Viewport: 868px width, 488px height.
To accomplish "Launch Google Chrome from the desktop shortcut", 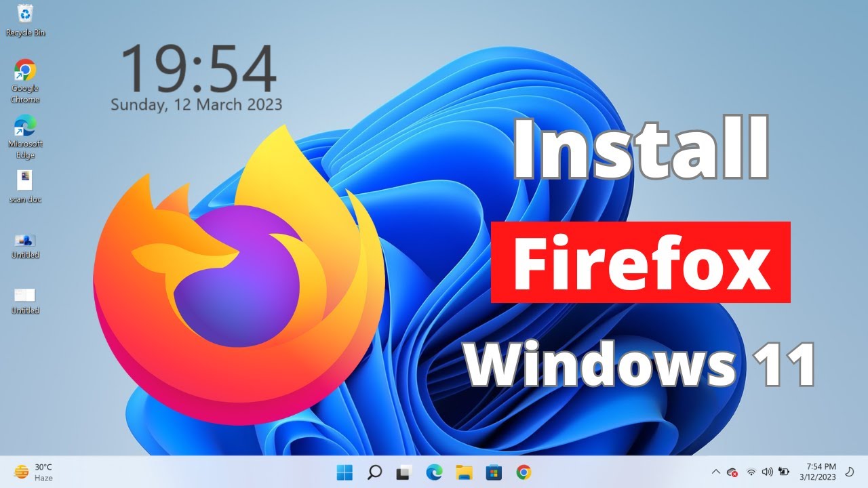I will (25, 81).
